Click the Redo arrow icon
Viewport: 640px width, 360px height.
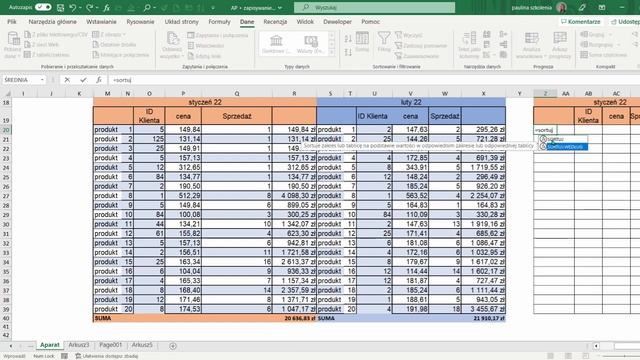pos(89,7)
